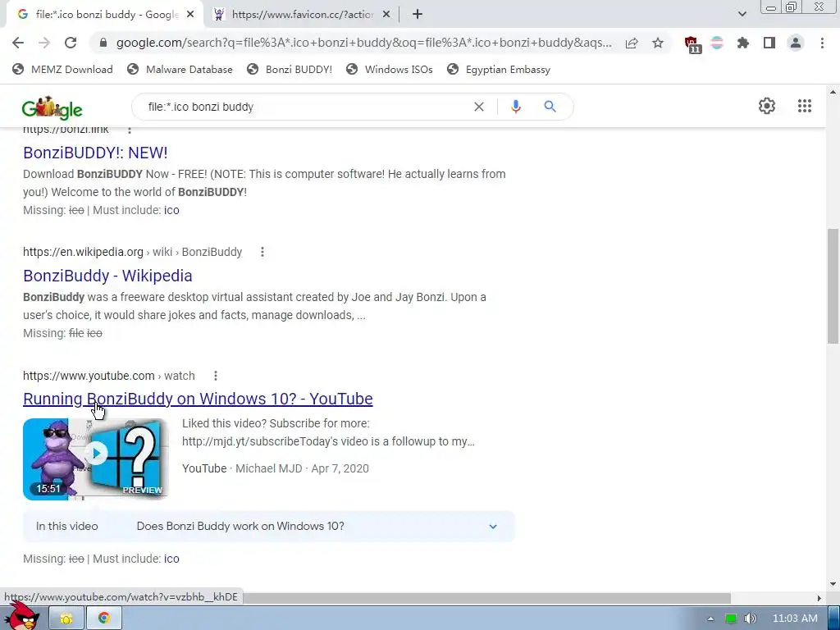Screen dimensions: 840x630
Task: Click the horizontal scrollbar at bottom
Action: [x=487, y=598]
